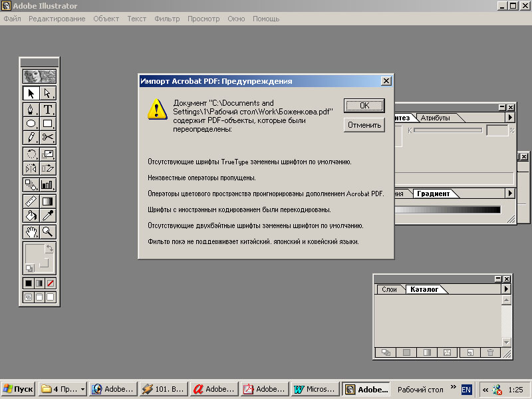Click the gradient ramp bar in Градиент panel
Viewport: 532px width, 399px height.
pos(448,209)
